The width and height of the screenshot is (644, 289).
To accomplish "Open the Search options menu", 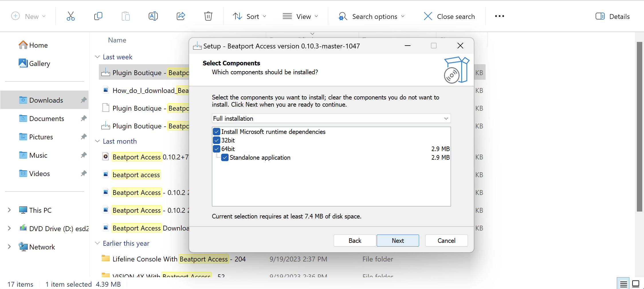I will 372,16.
